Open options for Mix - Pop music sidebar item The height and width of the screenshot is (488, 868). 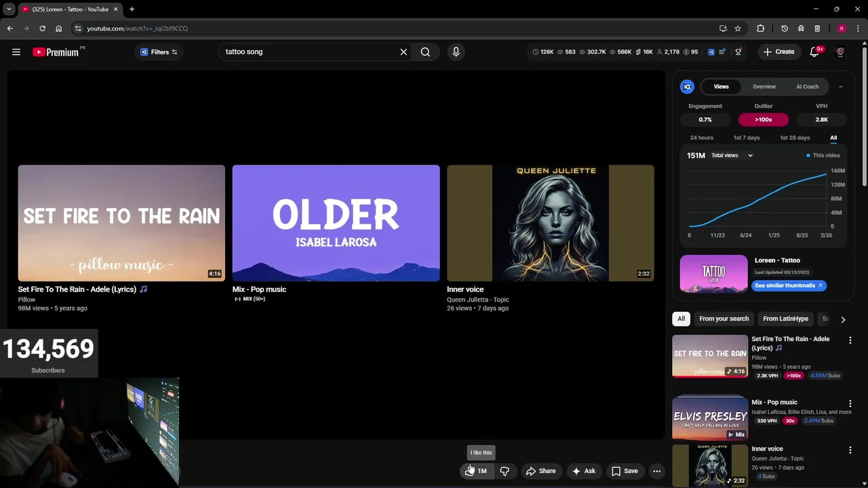click(x=850, y=403)
